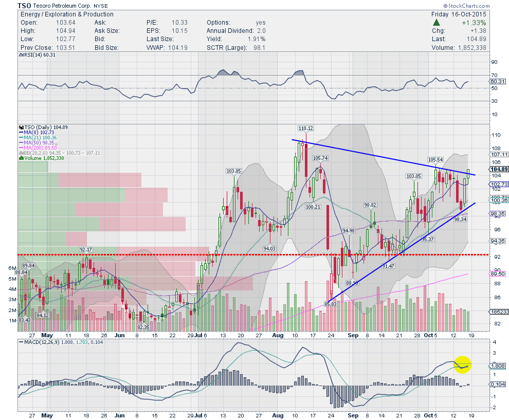Click the RSI(14) 60.31 panel label
The height and width of the screenshot is (420, 509).
pyautogui.click(x=39, y=55)
